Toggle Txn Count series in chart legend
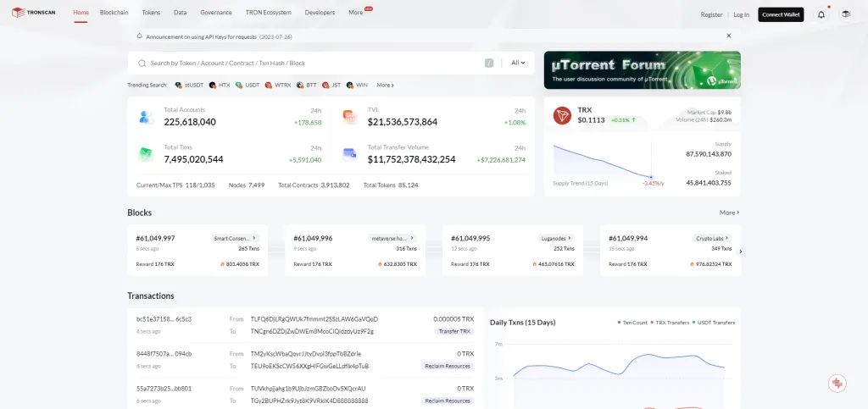Screen dimensions: 868x409 (633, 323)
